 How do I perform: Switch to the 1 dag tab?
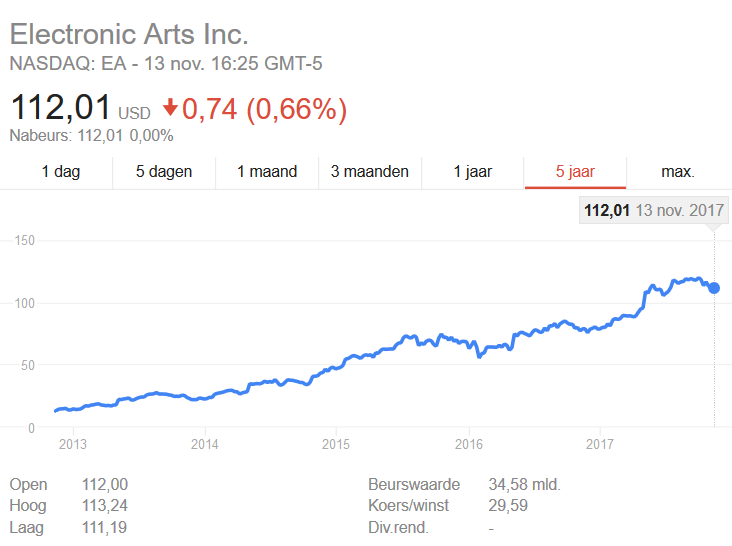(x=61, y=171)
